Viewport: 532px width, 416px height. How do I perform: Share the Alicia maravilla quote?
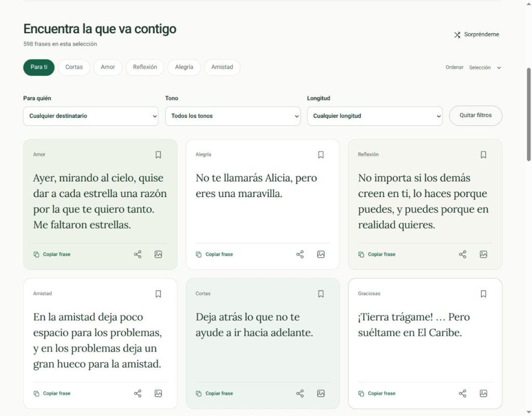pyautogui.click(x=300, y=254)
